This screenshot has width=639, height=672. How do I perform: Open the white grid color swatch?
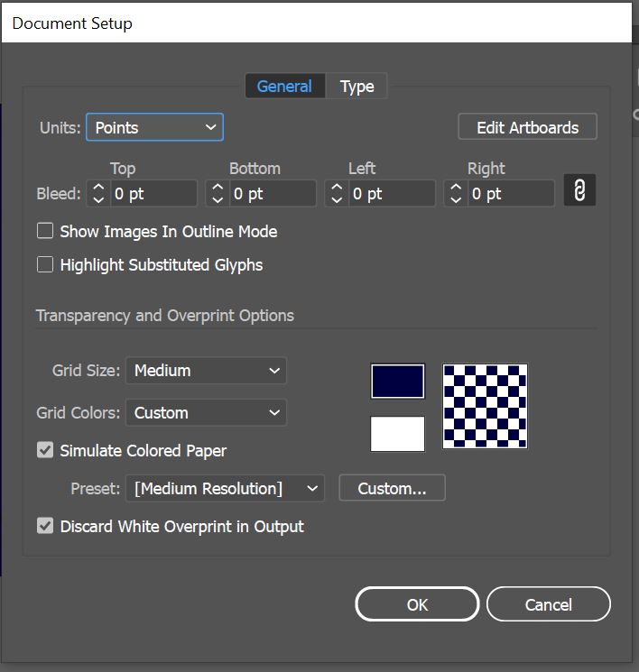[397, 434]
